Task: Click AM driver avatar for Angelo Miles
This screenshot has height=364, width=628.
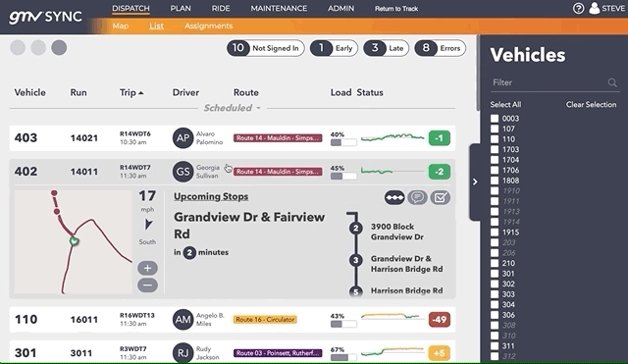Action: pyautogui.click(x=183, y=320)
